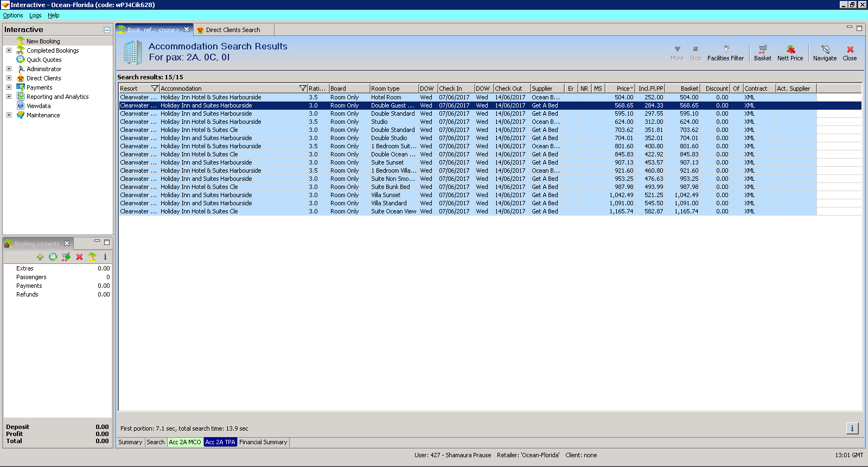The image size is (868, 467).
Task: Open the Accommodation column filter
Action: coord(303,89)
